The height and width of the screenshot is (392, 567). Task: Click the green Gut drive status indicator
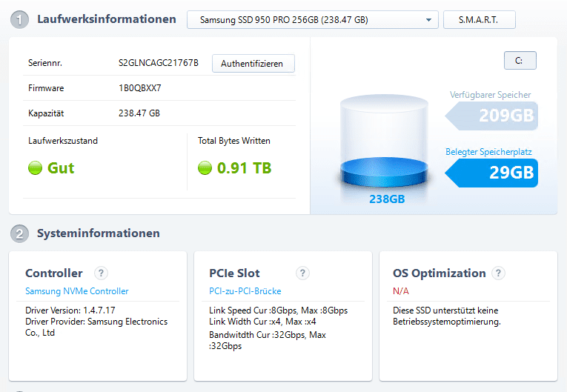click(35, 167)
